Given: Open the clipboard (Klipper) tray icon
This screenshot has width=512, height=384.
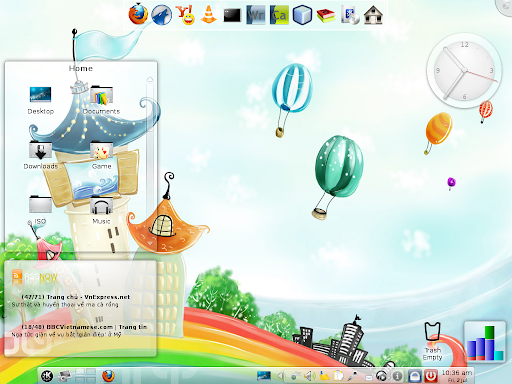Looking at the screenshot, I should click(339, 376).
